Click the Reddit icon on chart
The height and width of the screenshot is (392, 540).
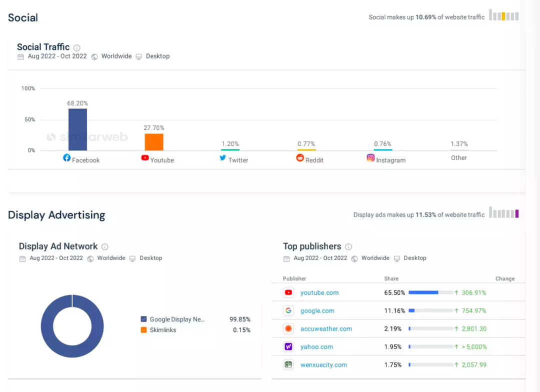tap(300, 157)
